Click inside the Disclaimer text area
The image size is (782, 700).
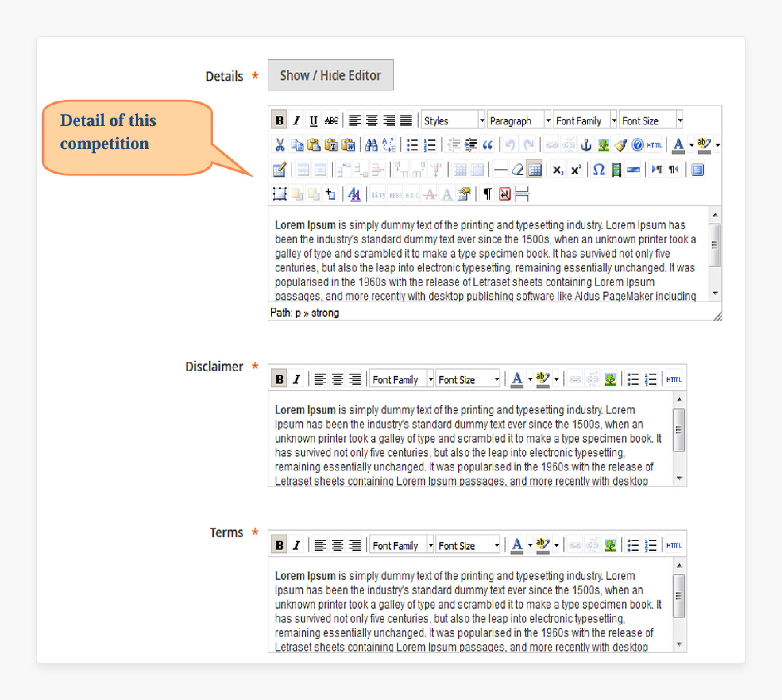[x=470, y=438]
